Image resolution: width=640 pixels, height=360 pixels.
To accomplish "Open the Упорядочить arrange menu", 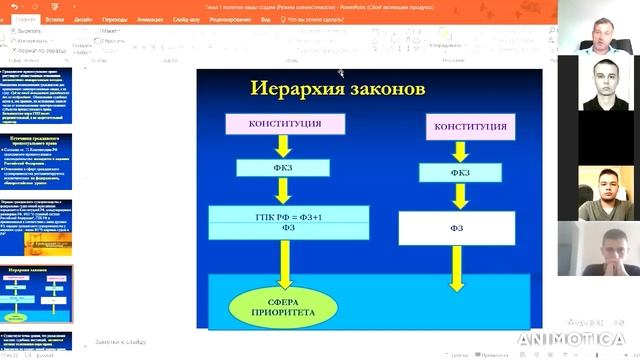I will pyautogui.click(x=445, y=40).
